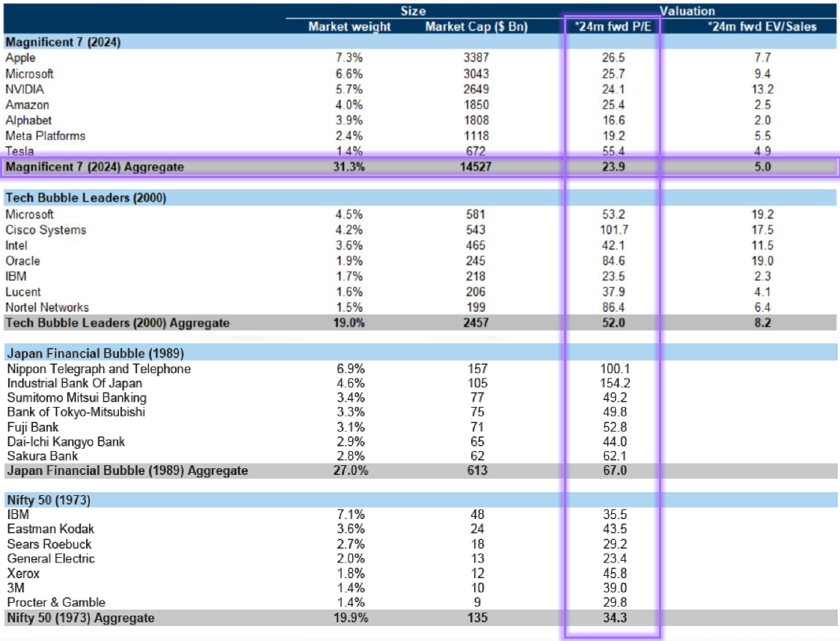840x641 pixels.
Task: Select 'Magnificent 7 (2024) Aggregate' row label
Action: (x=94, y=167)
